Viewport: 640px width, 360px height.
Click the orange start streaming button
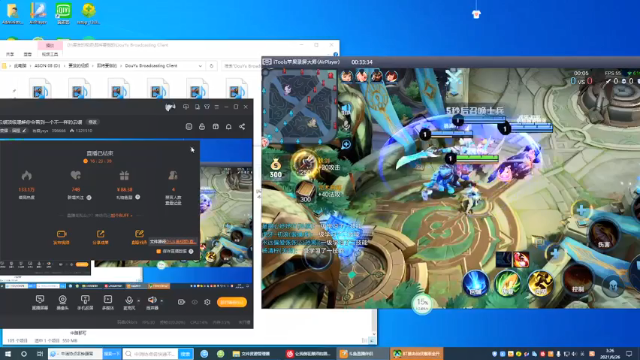click(231, 302)
